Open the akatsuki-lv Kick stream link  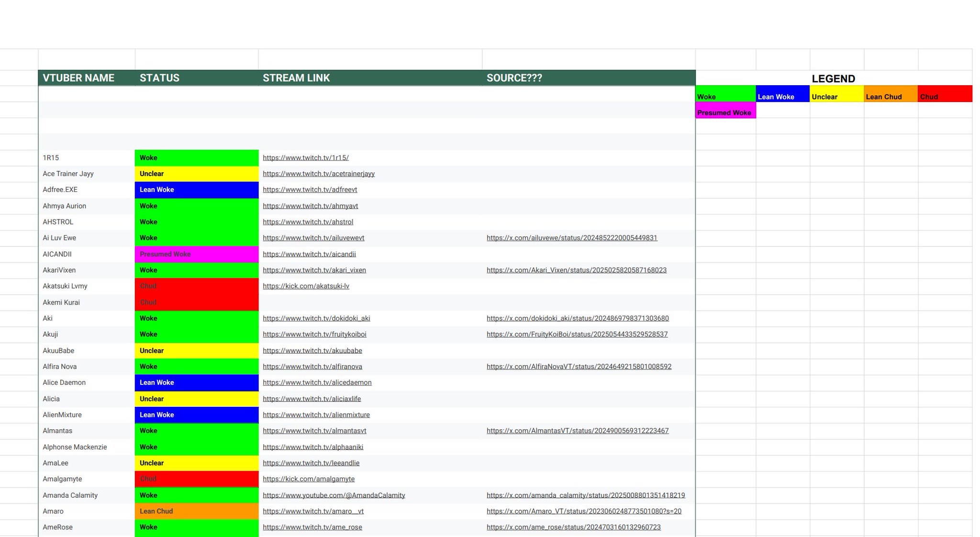pos(306,286)
